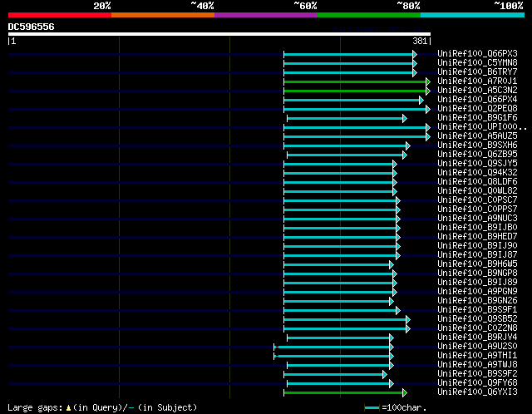Select the UniRef100_C0Z2N8 label
The image size is (532, 414).
[x=477, y=328]
